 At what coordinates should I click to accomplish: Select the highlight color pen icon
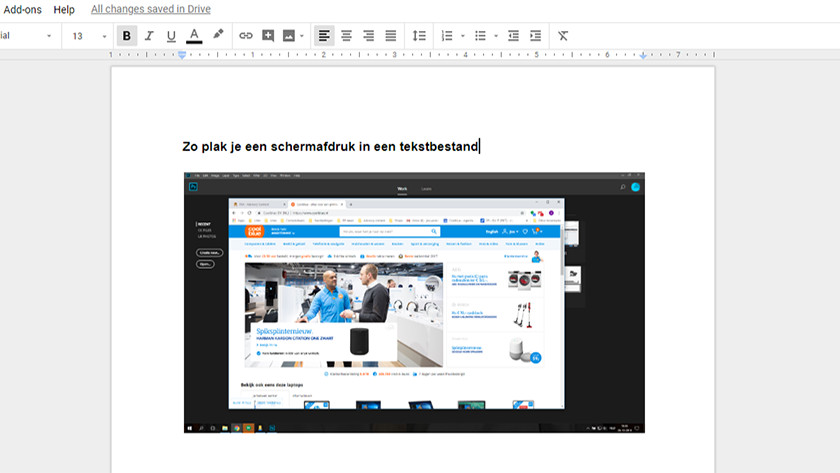[218, 36]
